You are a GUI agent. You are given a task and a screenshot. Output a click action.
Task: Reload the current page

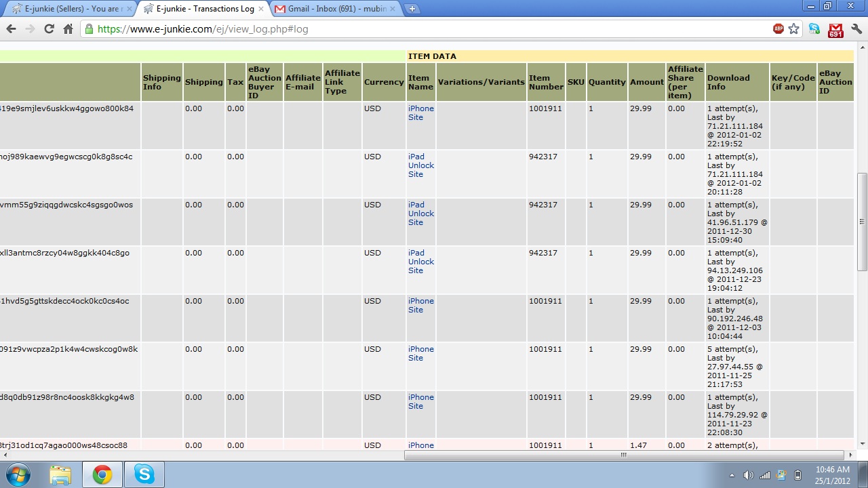(x=49, y=29)
